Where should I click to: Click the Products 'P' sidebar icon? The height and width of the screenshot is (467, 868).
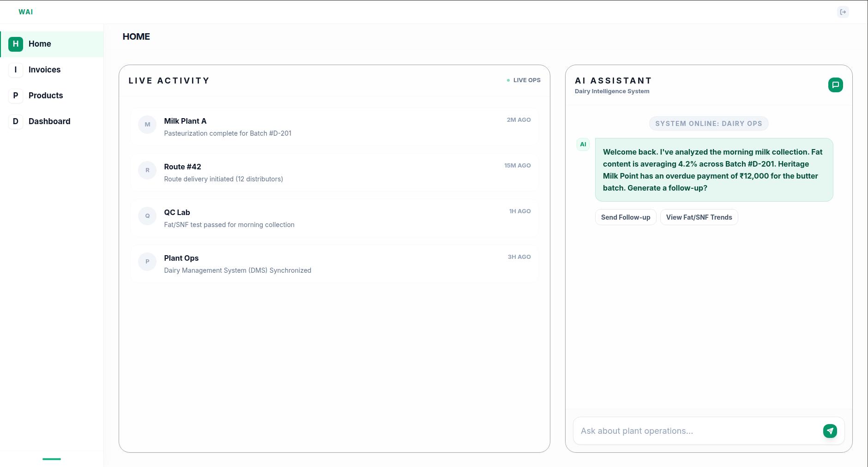(x=16, y=96)
